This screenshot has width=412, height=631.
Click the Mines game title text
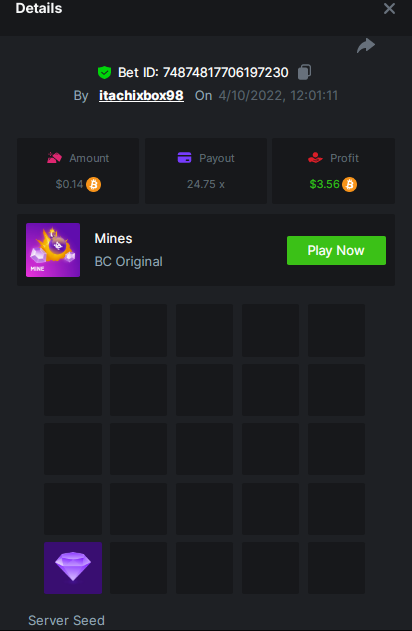(x=113, y=239)
